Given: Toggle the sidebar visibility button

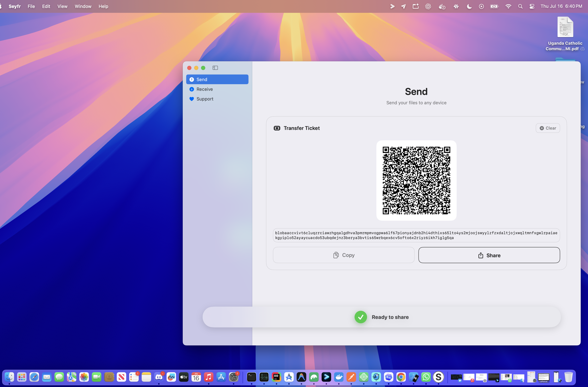Looking at the screenshot, I should point(215,68).
